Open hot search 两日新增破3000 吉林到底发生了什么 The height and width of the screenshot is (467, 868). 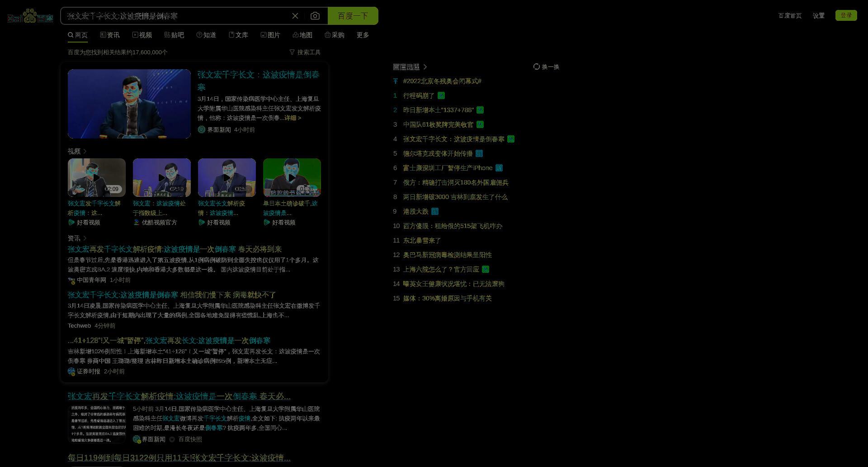[455, 197]
